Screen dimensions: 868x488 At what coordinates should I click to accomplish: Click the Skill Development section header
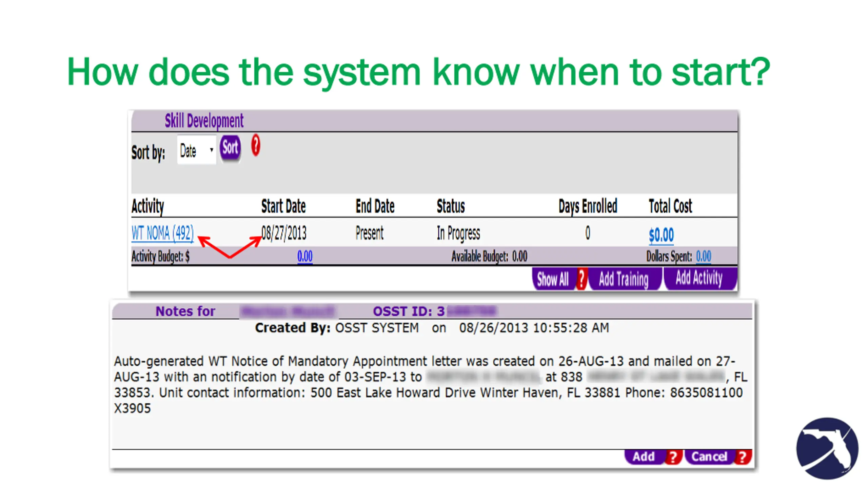[204, 121]
